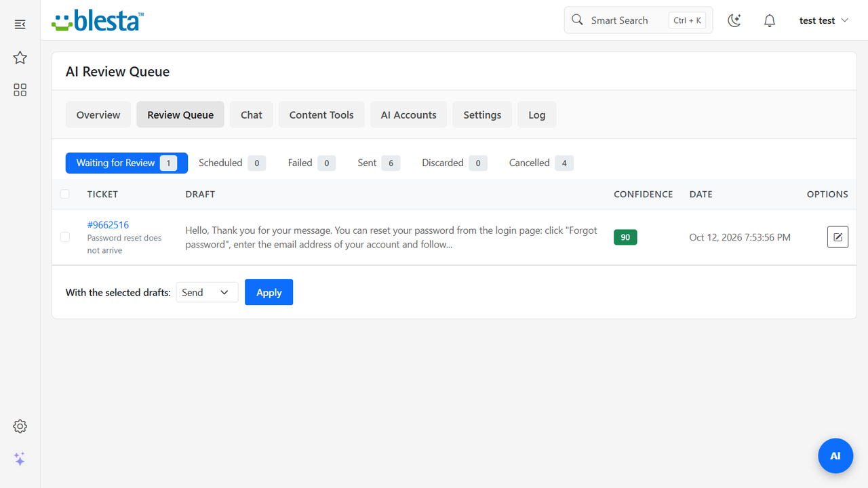Switch to the Overview tab
868x488 pixels.
pos(98,115)
